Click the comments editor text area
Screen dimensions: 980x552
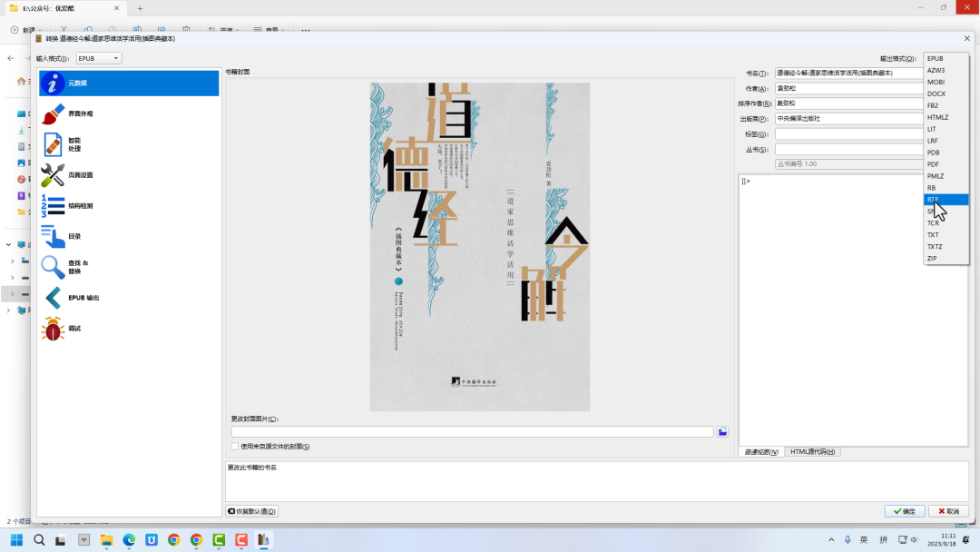[853, 310]
